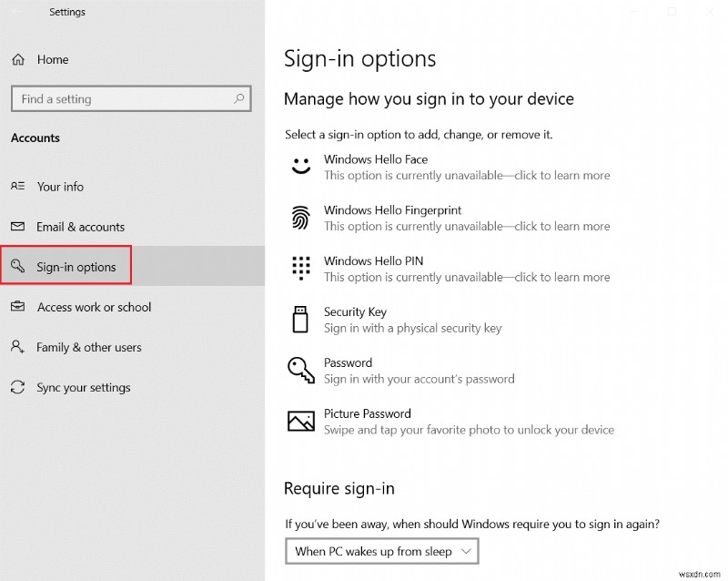Click 'Sign in with a physical security key' text
This screenshot has width=728, height=581.
pyautogui.click(x=413, y=328)
